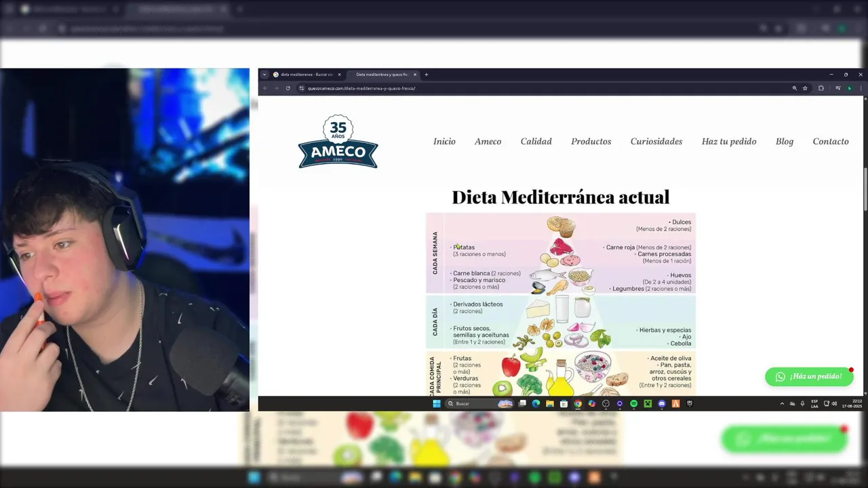Screen dimensions: 868x488
Task: Open File Explorer from taskbar
Action: 550,403
